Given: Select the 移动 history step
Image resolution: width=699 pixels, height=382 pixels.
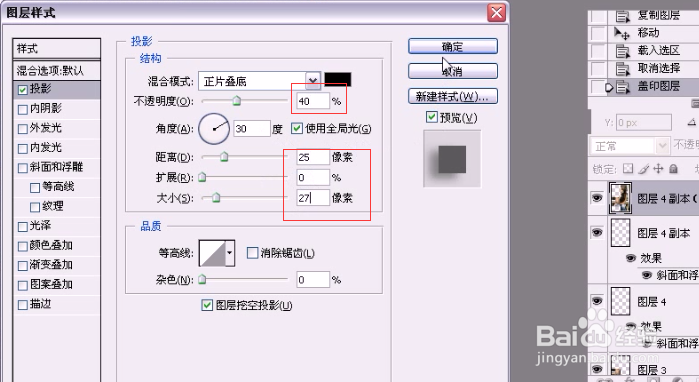Looking at the screenshot, I should [648, 33].
